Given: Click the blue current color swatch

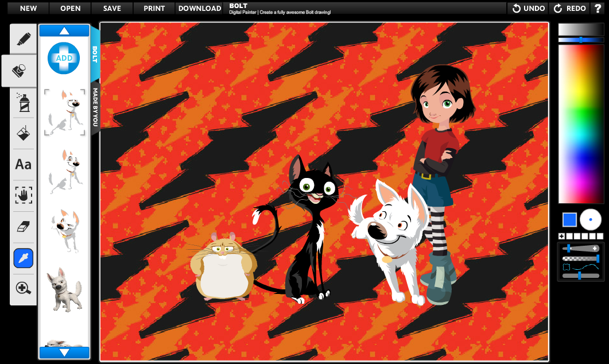Looking at the screenshot, I should coord(569,219).
